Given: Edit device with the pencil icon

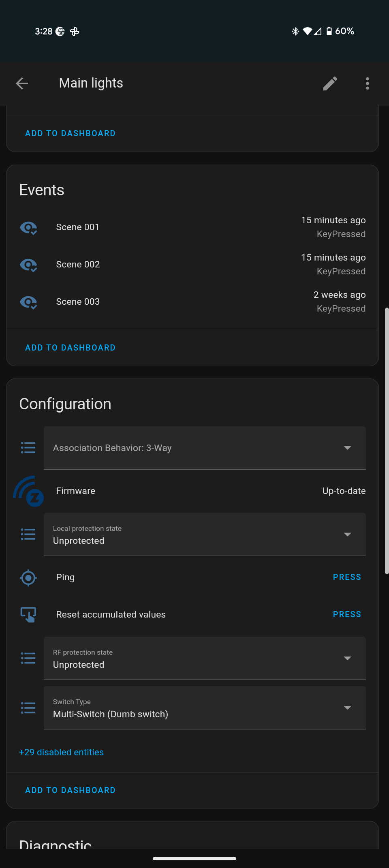Looking at the screenshot, I should click(x=330, y=83).
